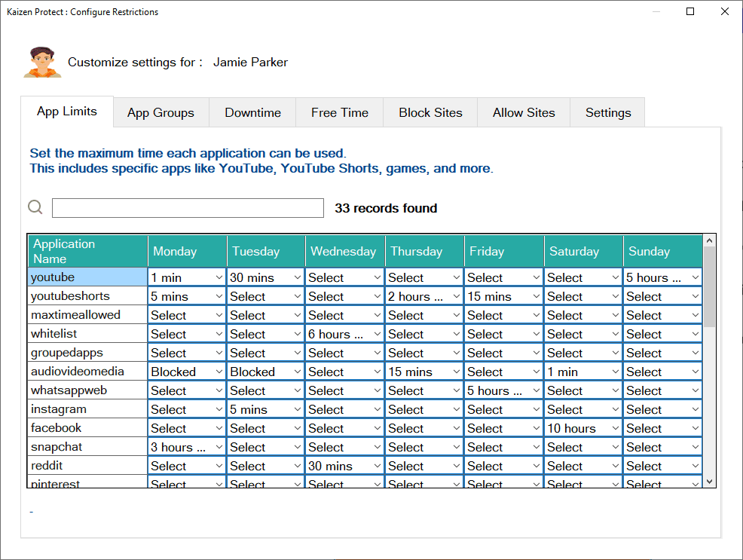Change instagram's Tuesday 5 mins limit
Viewport: 743px width, 560px height.
point(265,409)
